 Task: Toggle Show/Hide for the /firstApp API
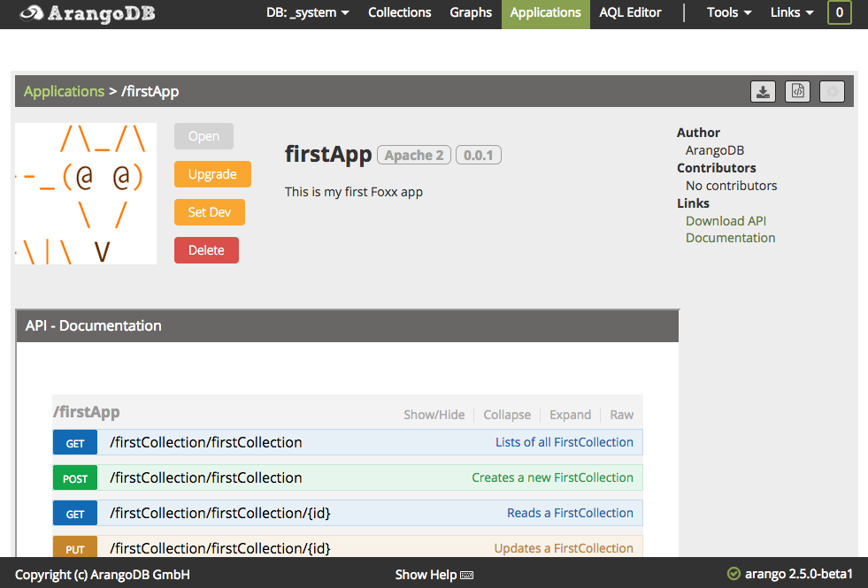pyautogui.click(x=434, y=415)
